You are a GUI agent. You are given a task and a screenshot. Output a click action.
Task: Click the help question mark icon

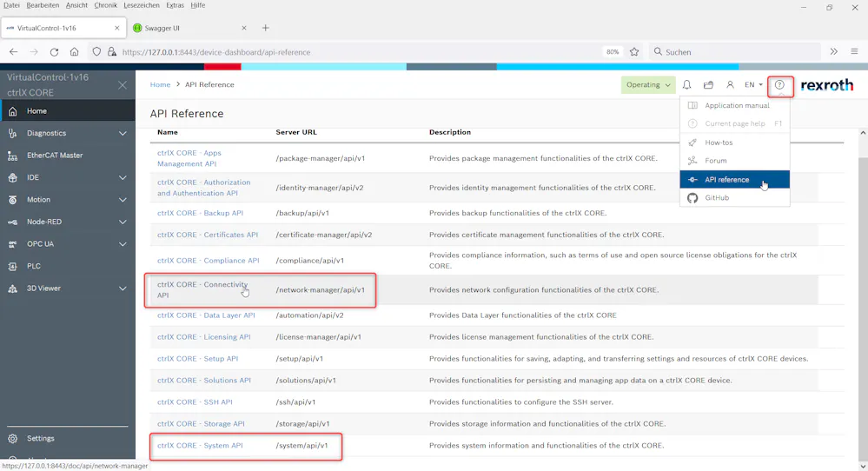(x=779, y=85)
